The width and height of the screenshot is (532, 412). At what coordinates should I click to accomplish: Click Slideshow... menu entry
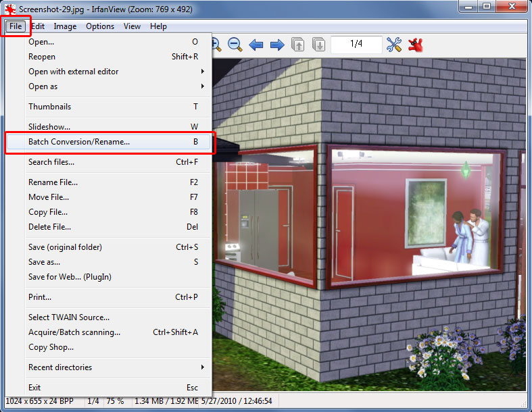49,127
